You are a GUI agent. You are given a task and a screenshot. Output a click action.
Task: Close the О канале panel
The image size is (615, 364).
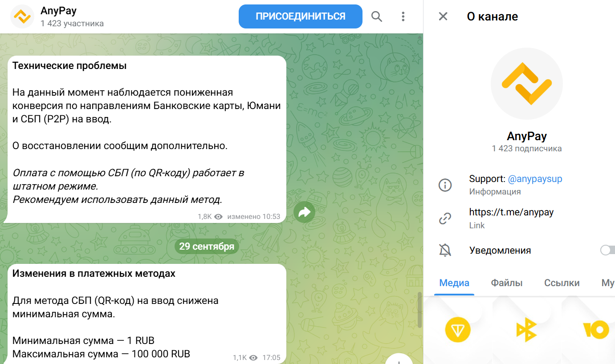coord(443,16)
